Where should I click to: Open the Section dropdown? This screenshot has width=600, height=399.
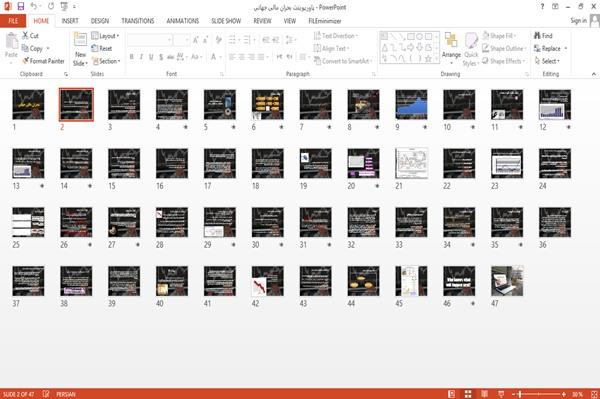106,61
